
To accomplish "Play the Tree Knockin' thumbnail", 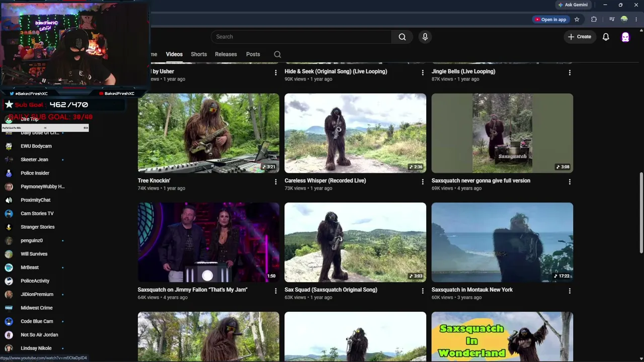I will (208, 133).
